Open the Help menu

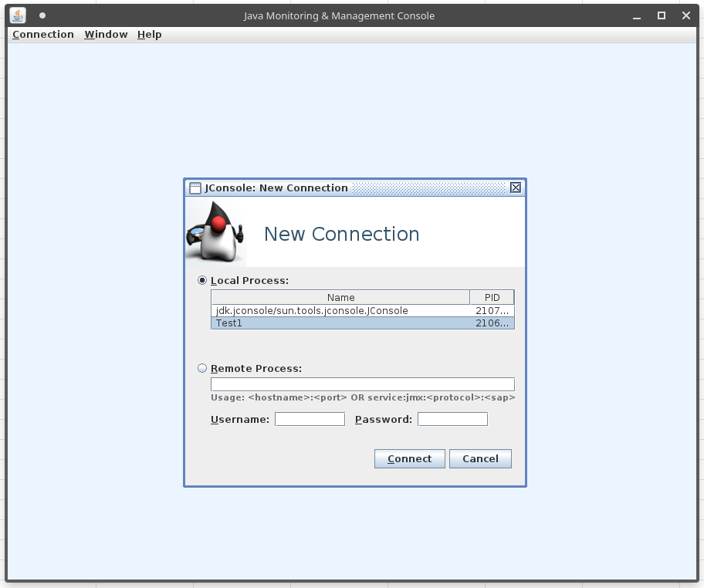coord(150,35)
